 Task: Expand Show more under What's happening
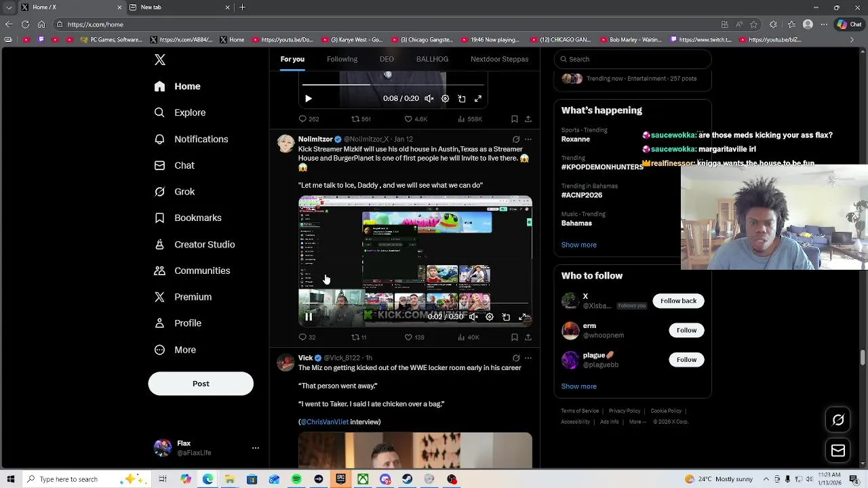pos(578,245)
